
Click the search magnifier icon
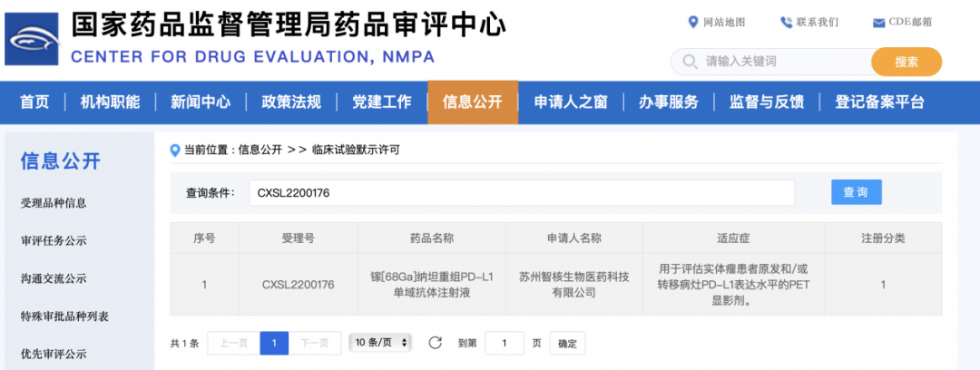[x=690, y=62]
